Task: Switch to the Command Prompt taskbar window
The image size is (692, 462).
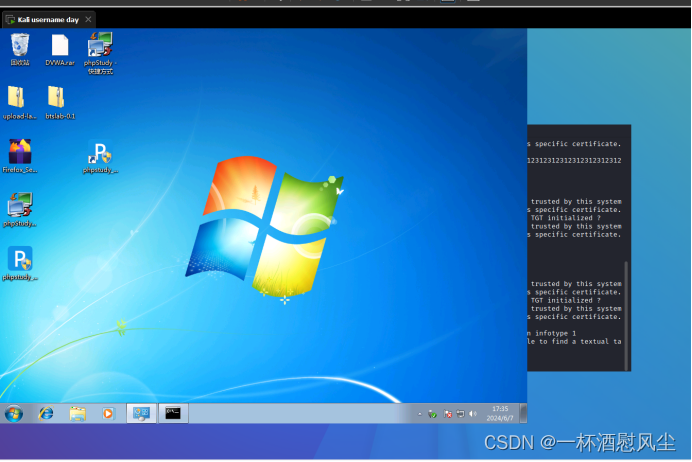Action: [173, 413]
